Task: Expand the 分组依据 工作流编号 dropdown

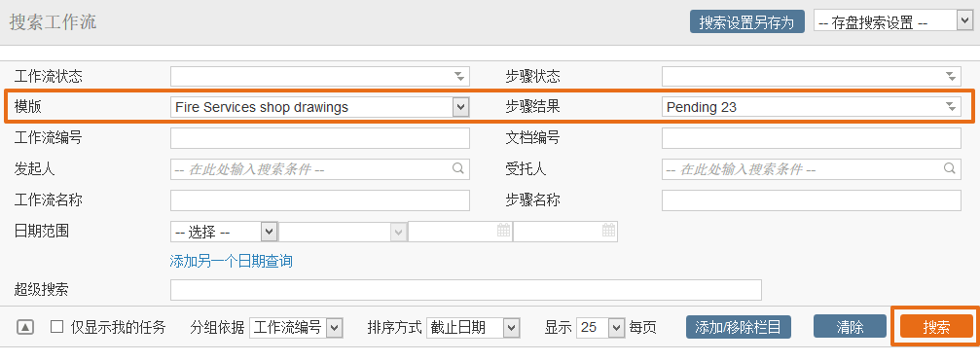Action: pos(296,327)
